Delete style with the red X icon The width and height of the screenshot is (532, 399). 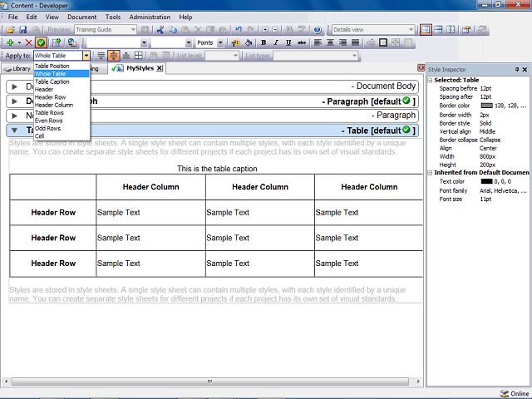29,42
